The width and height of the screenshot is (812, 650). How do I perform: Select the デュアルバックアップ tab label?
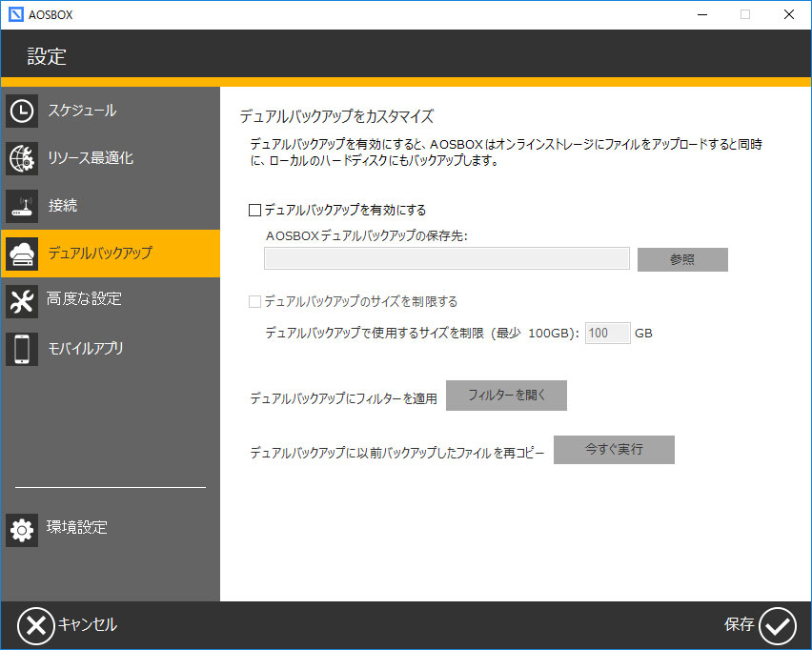point(100,253)
